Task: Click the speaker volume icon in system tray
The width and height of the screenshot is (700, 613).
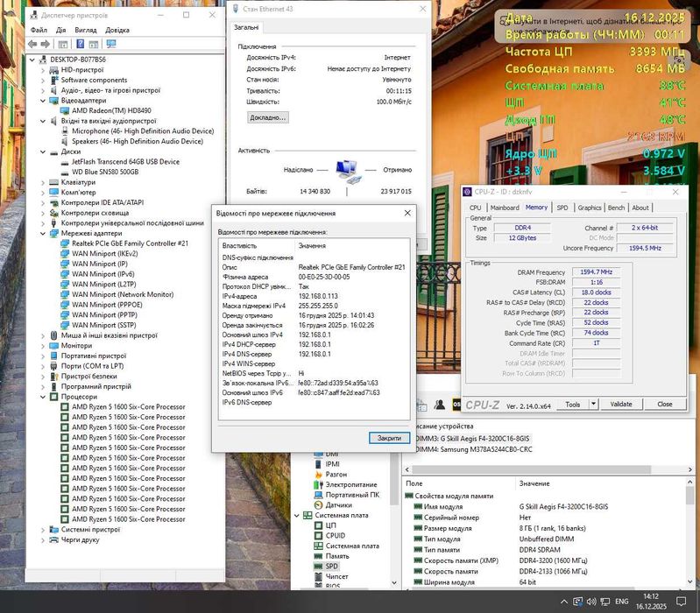Action: (591, 602)
